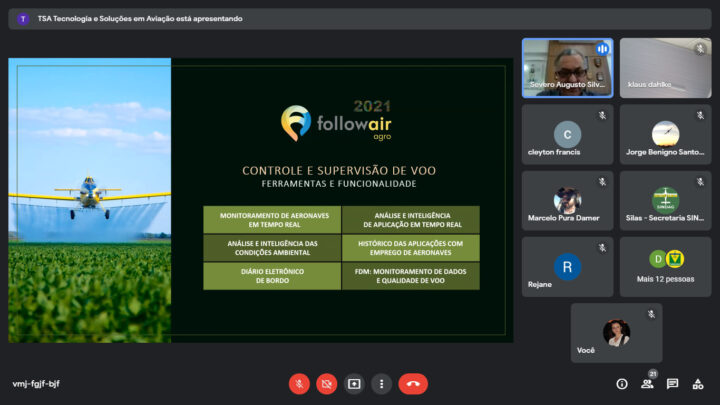Click the speaking indicator on Sevbro's tile
Viewport: 720px width, 405px height.
(602, 48)
